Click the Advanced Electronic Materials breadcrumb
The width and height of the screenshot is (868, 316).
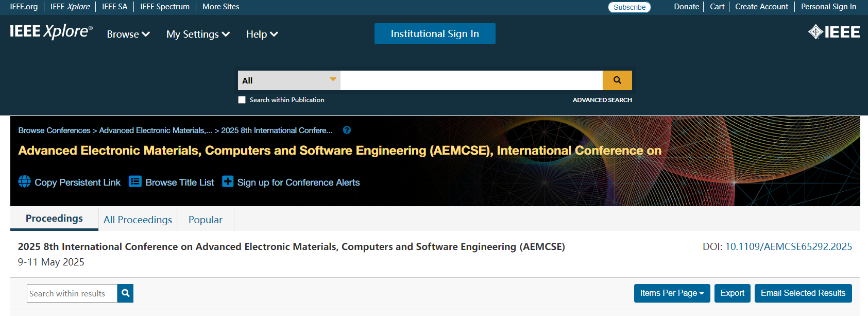tap(156, 130)
